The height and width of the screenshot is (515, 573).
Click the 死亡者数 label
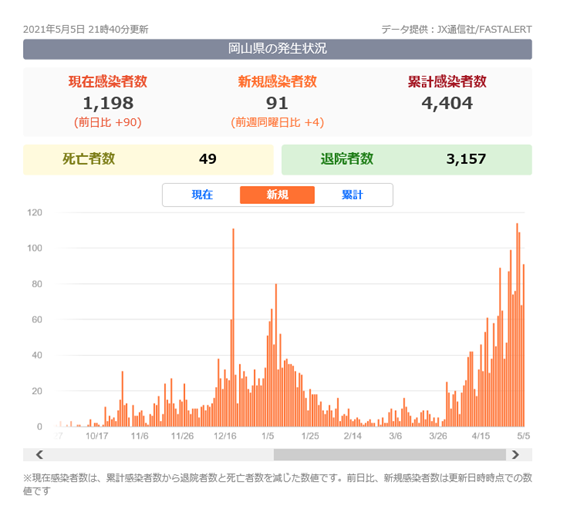(89, 159)
